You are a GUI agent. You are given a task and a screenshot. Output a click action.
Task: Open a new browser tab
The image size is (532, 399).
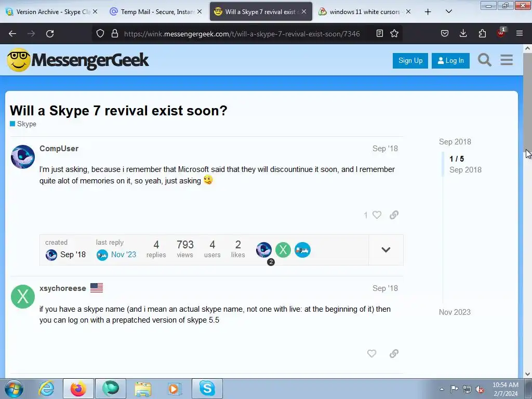(428, 11)
